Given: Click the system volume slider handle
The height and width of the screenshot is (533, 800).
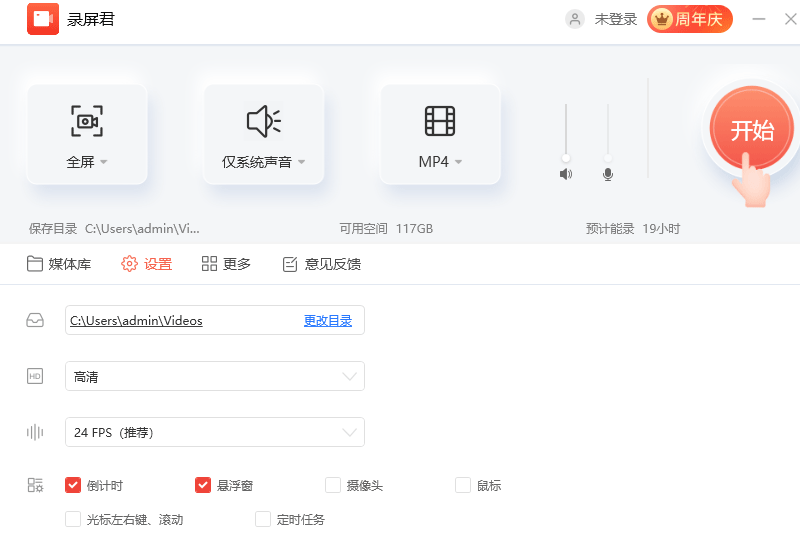Looking at the screenshot, I should 566,157.
